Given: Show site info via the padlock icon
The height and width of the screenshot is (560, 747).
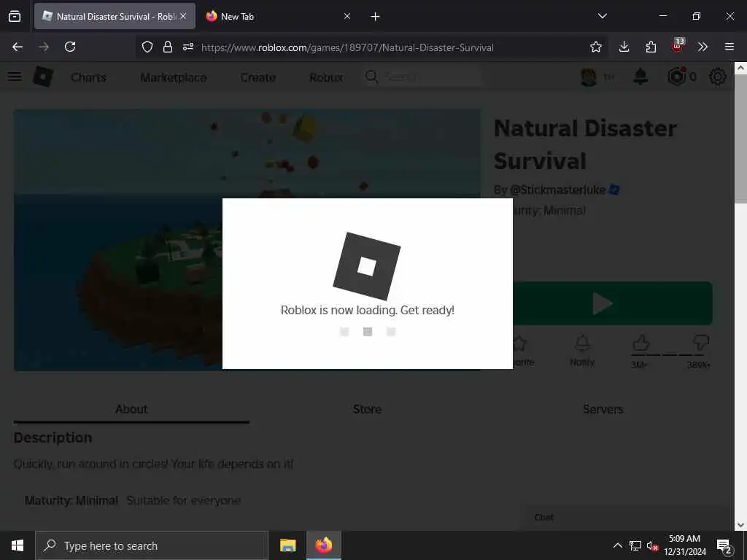Looking at the screenshot, I should click(x=168, y=47).
